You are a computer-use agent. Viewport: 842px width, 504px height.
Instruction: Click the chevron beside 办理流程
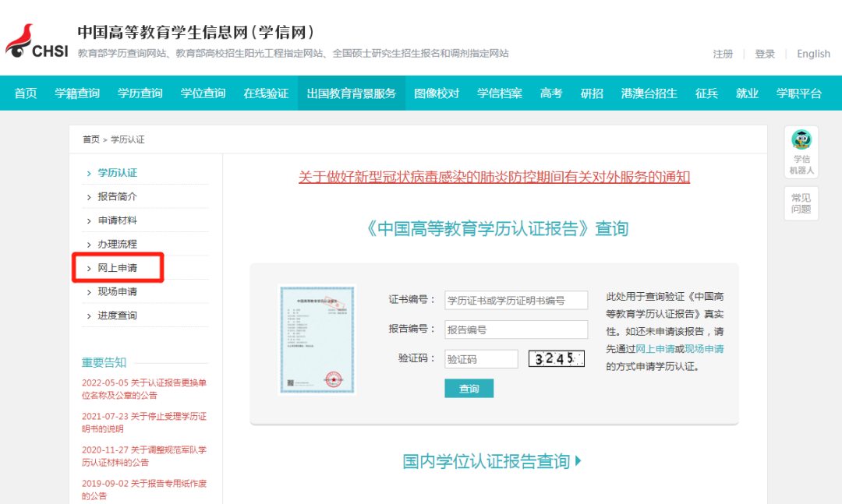89,245
